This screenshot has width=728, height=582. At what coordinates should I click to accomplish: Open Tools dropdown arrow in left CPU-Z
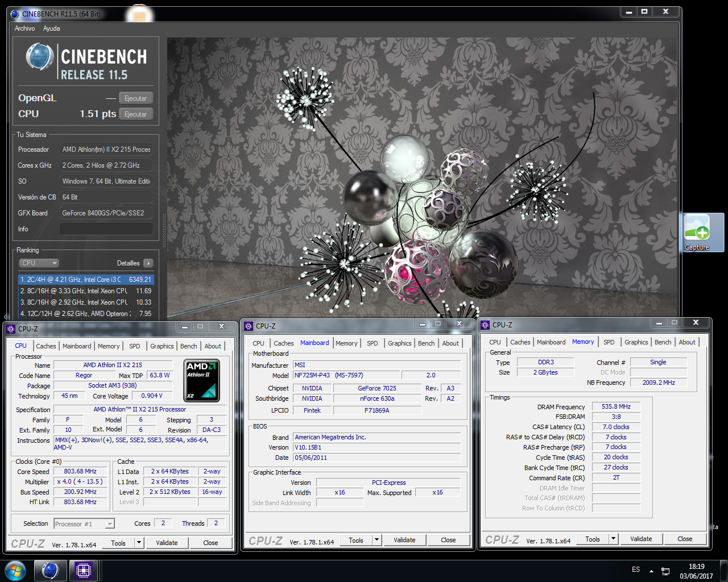click(x=139, y=543)
